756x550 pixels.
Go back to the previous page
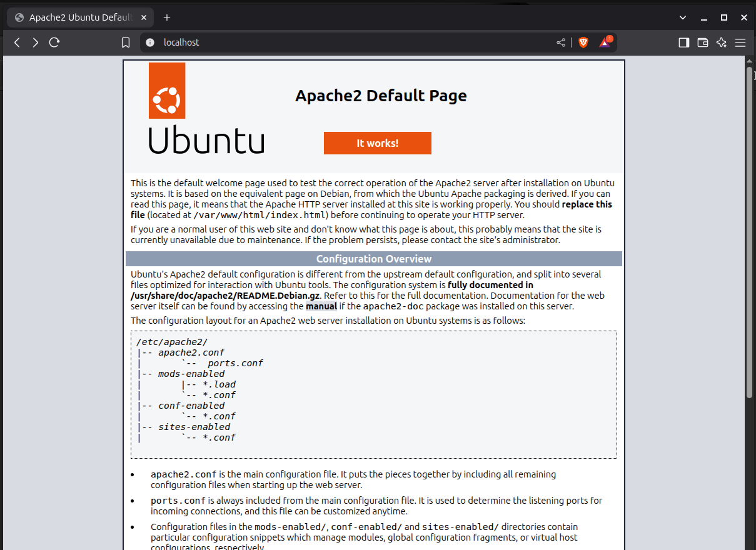[17, 42]
